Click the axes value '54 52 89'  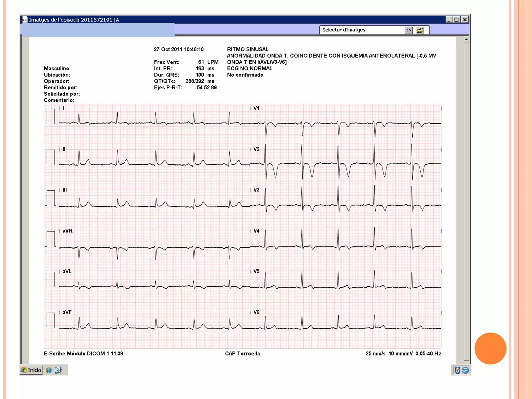(207, 88)
